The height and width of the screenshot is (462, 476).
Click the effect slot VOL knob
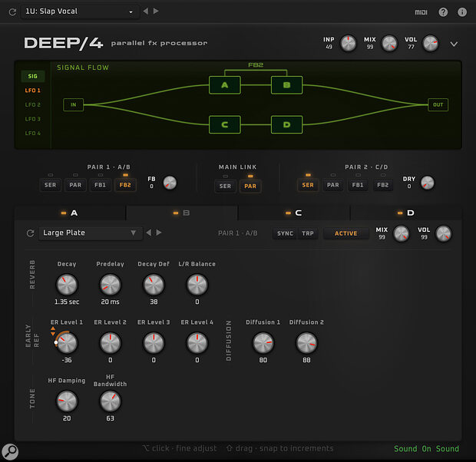click(444, 234)
